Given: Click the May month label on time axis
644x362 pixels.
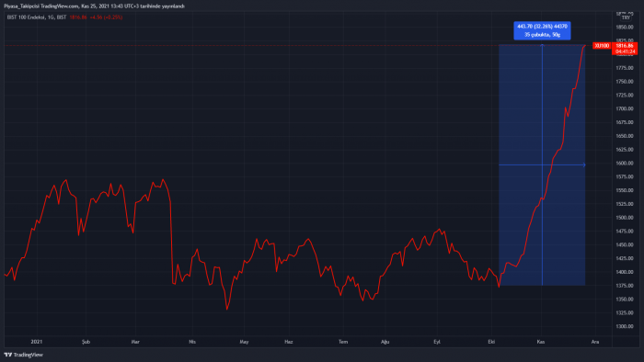Looking at the screenshot, I should 244,342.
